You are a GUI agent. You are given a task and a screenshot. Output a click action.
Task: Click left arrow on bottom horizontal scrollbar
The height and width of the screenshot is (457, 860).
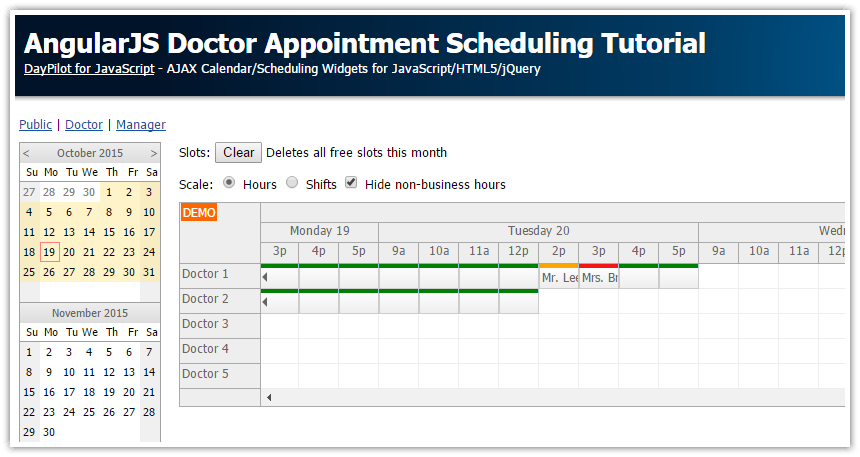tap(268, 398)
